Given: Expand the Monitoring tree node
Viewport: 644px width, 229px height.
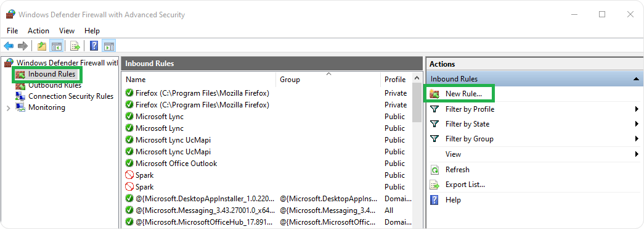Looking at the screenshot, I should tap(9, 108).
